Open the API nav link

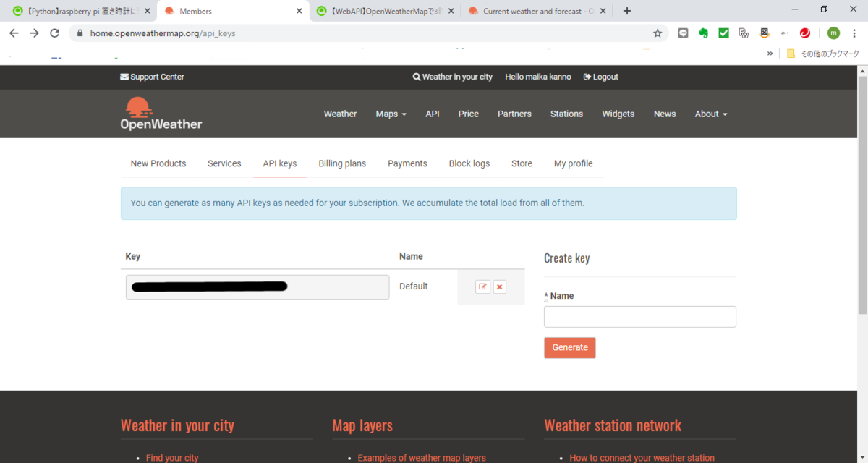(433, 114)
